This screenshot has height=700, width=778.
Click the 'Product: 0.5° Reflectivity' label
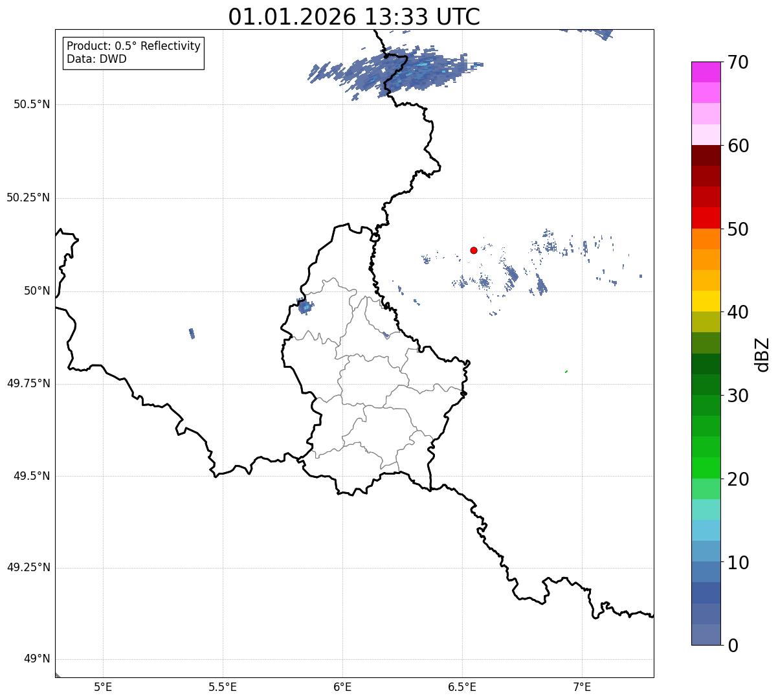click(133, 46)
